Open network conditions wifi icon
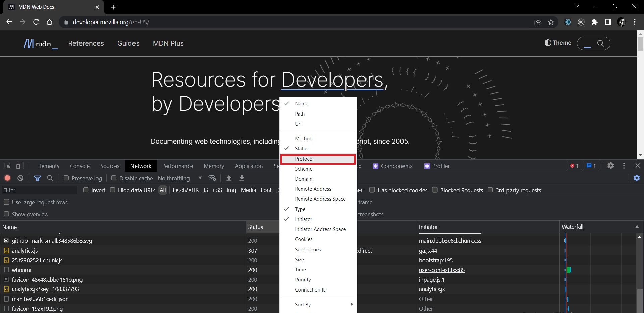The height and width of the screenshot is (313, 644). point(212,178)
